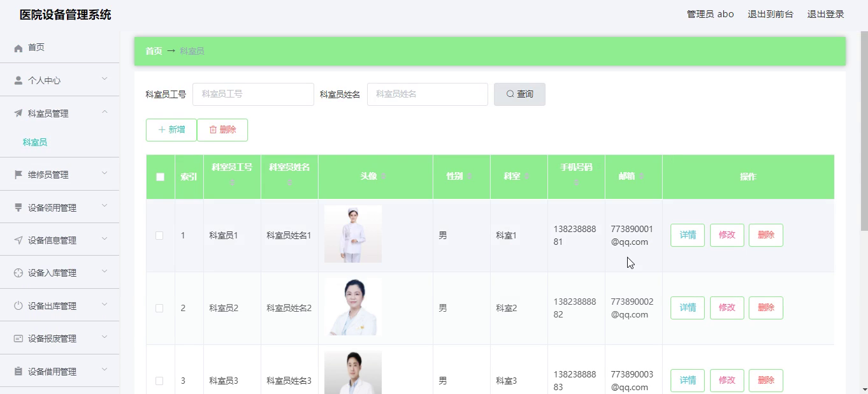This screenshot has width=868, height=394.
Task: Click the magnifier icon in the 查询 button
Action: tap(510, 94)
